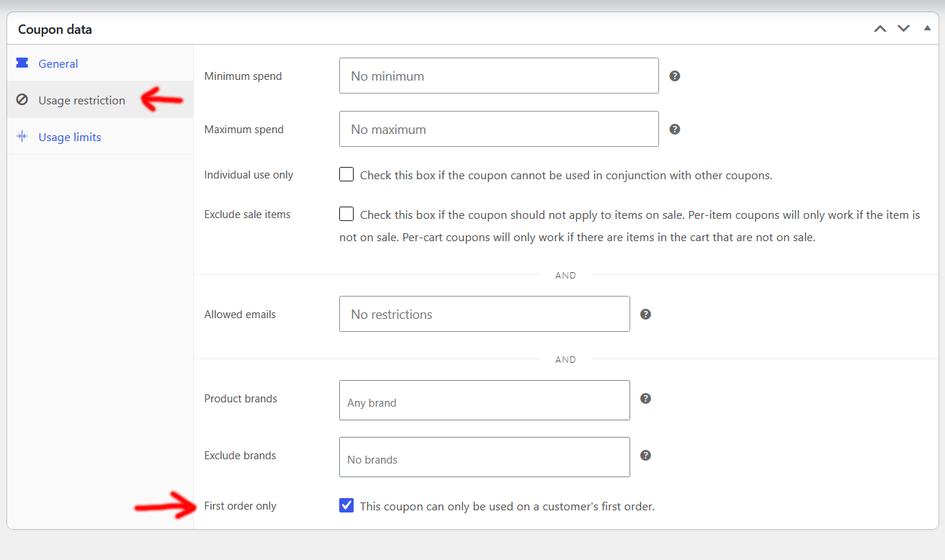Click the Minimum spend field
945x560 pixels.
point(498,76)
